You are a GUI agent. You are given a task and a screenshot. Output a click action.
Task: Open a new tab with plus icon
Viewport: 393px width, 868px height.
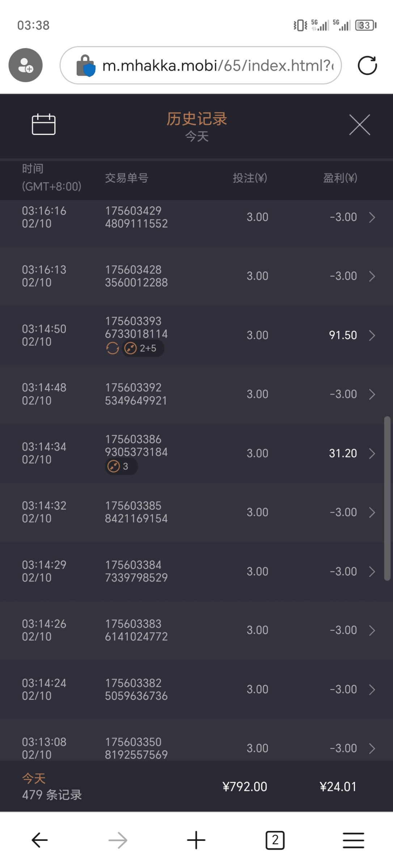click(196, 840)
